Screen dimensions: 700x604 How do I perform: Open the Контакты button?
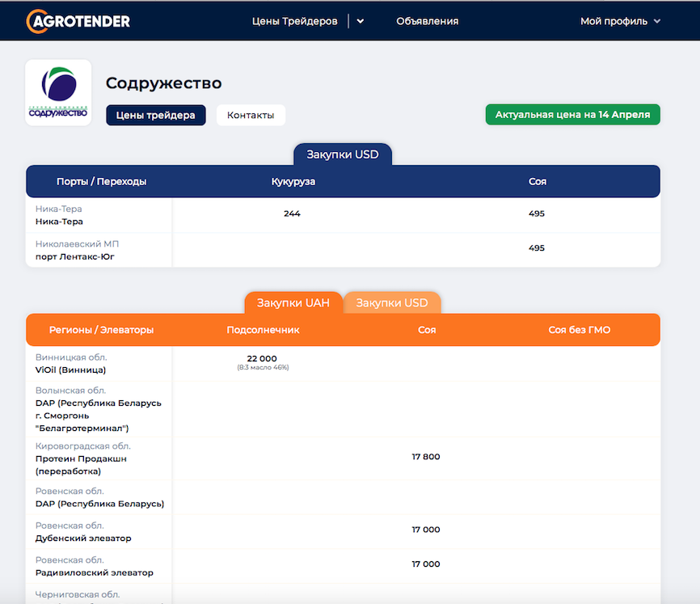click(251, 115)
